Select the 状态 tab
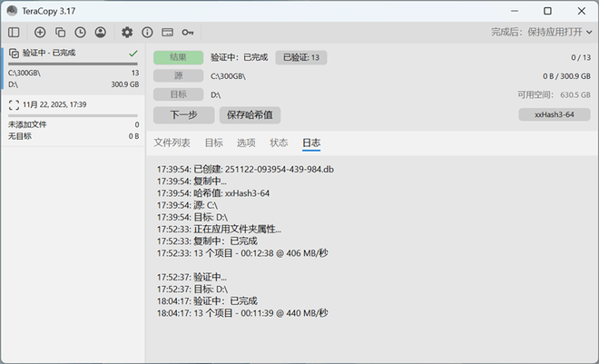Image resolution: width=599 pixels, height=364 pixels. (x=279, y=143)
